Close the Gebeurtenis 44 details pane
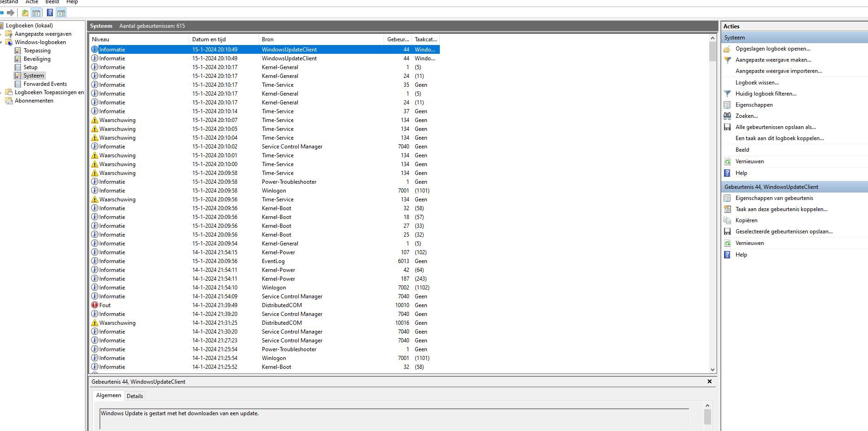The height and width of the screenshot is (431, 868). pyautogui.click(x=710, y=381)
